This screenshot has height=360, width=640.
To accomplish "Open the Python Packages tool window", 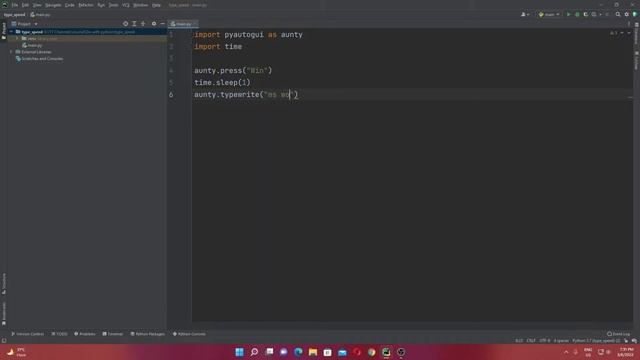I will [147, 334].
